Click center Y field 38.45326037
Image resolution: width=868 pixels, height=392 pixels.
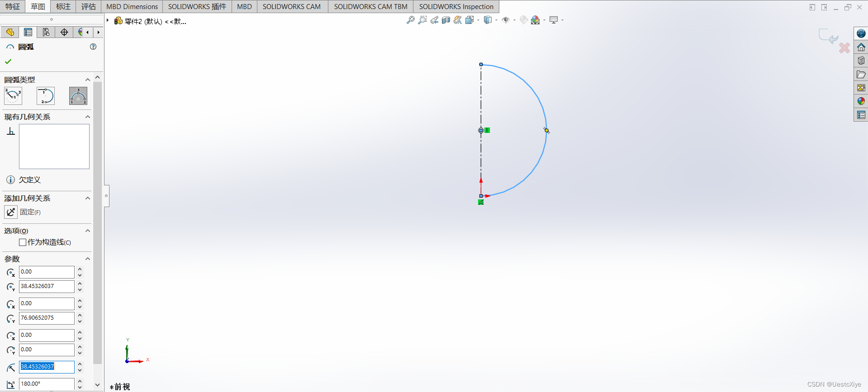[x=47, y=286]
